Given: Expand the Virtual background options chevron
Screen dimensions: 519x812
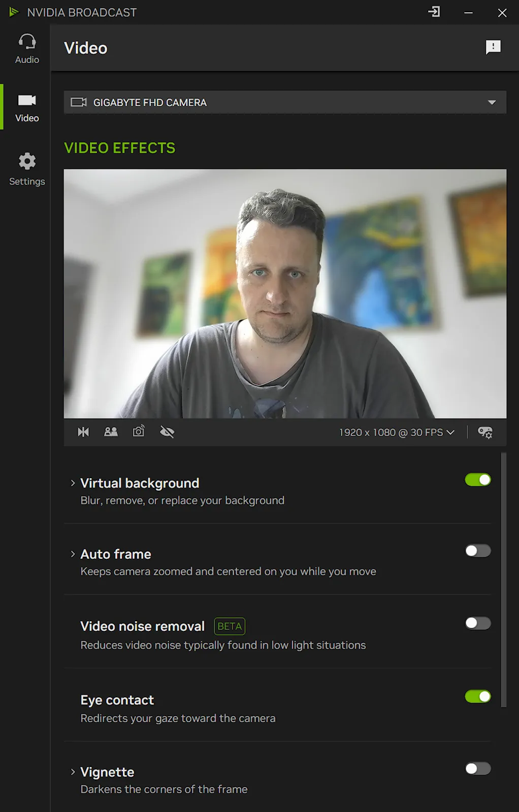Looking at the screenshot, I should pyautogui.click(x=73, y=483).
